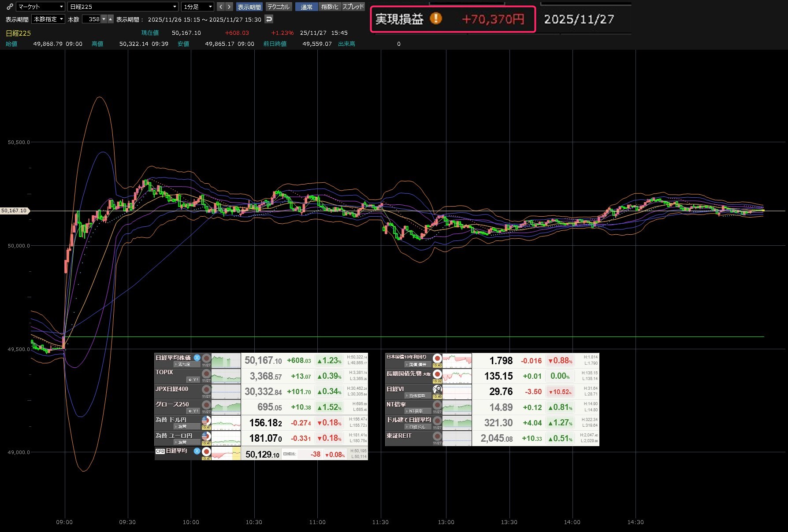Image resolution: width=788 pixels, height=532 pixels.
Task: Open the マーケット category dropdown
Action: pyautogui.click(x=41, y=7)
